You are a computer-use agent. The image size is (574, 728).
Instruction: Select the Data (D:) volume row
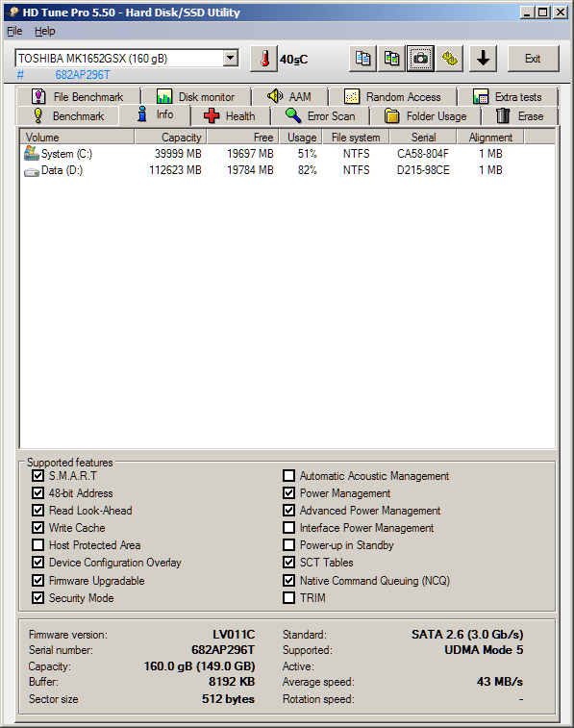287,170
